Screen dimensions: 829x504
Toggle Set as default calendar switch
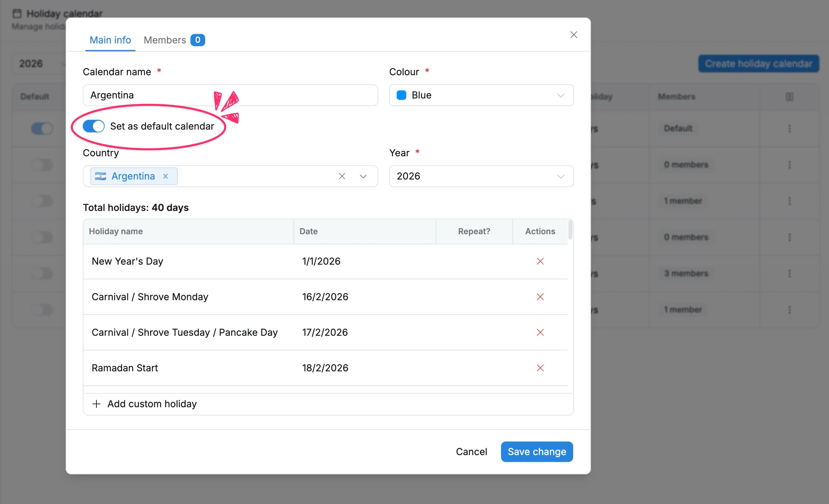[x=93, y=126]
